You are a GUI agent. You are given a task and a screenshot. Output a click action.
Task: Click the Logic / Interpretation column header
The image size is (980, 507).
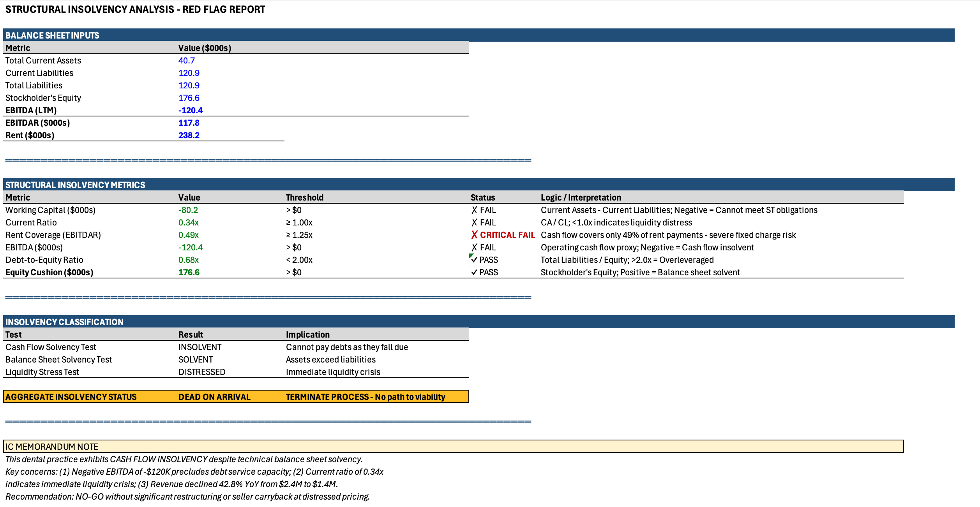[x=581, y=198]
